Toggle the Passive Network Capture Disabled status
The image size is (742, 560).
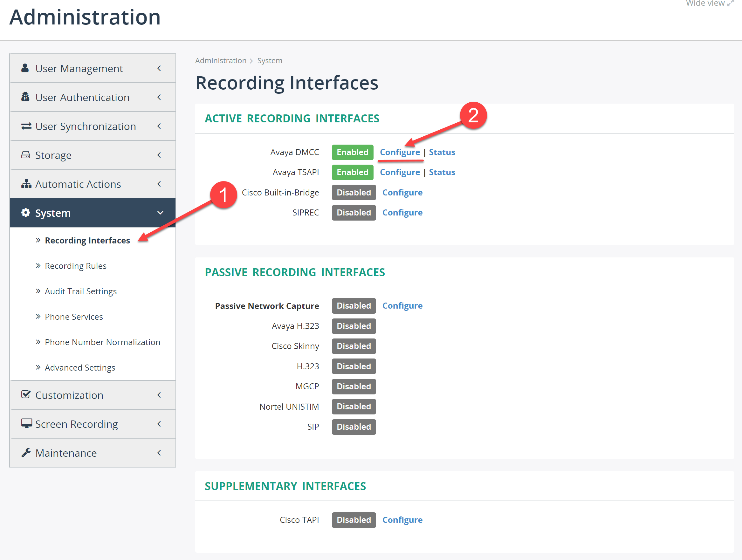click(354, 305)
